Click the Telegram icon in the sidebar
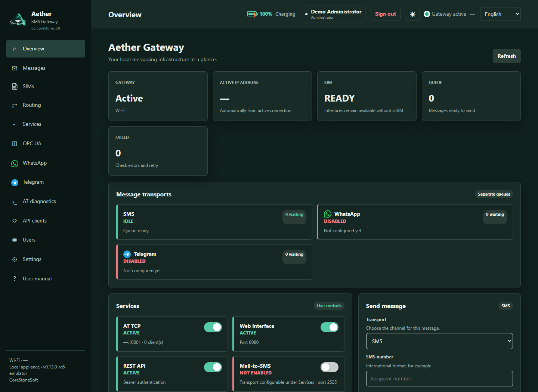Viewport: 538px width, 392px height. click(15, 183)
